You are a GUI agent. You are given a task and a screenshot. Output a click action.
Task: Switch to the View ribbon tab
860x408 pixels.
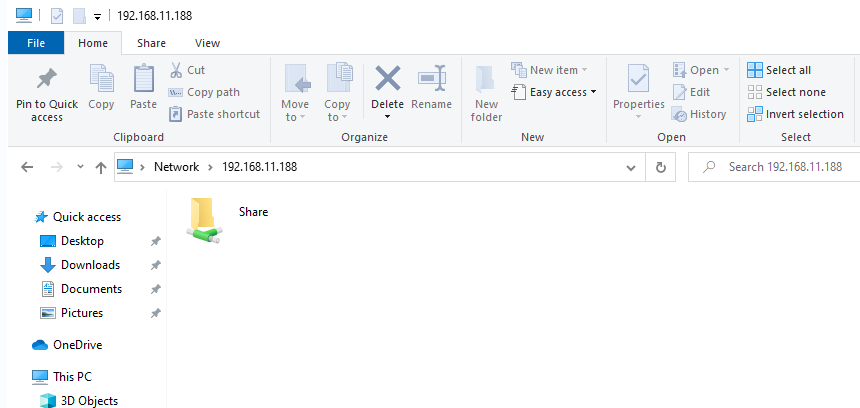pyautogui.click(x=207, y=43)
